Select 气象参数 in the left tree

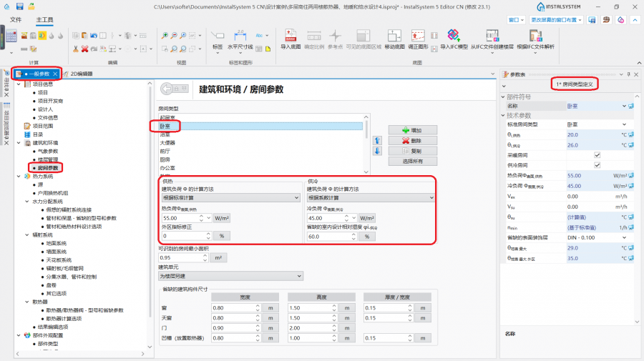point(51,151)
